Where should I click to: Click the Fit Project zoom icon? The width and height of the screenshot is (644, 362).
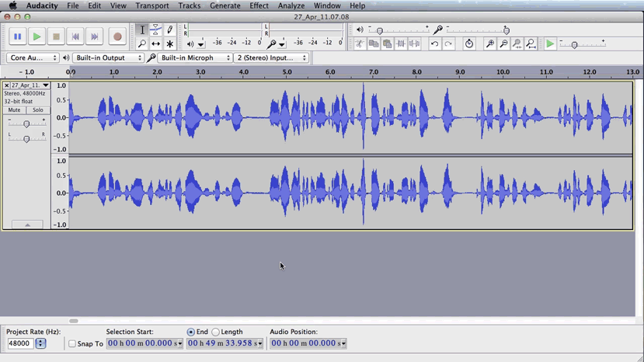[531, 44]
